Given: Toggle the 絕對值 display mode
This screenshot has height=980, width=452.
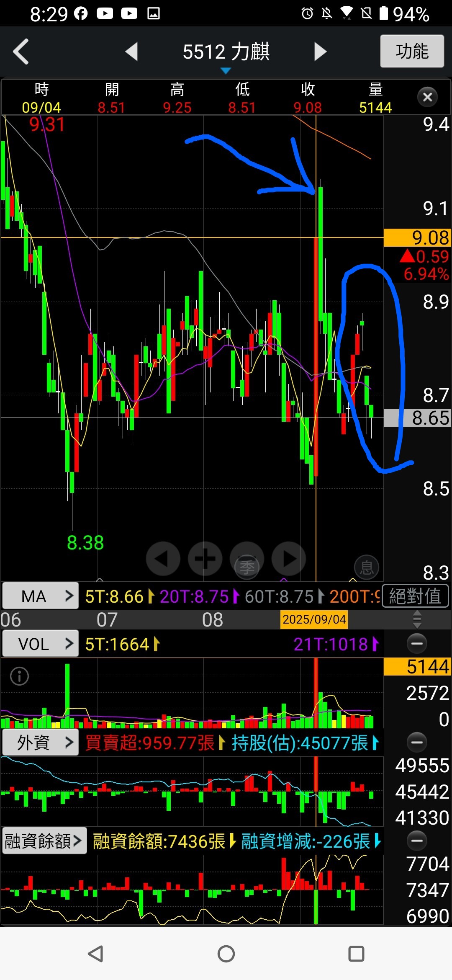Looking at the screenshot, I should point(415,596).
